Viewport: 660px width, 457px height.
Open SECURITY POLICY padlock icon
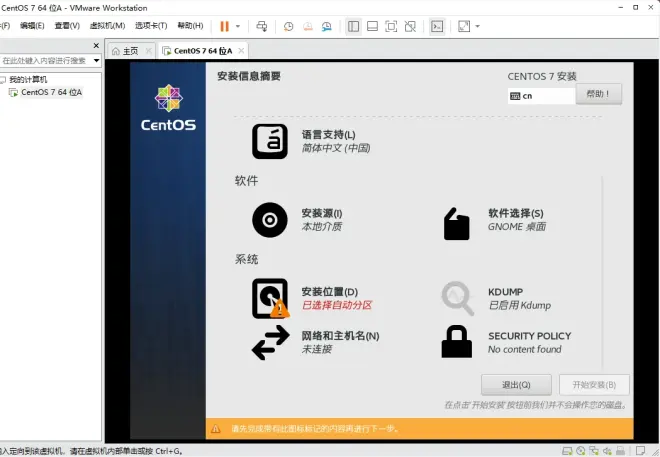pyautogui.click(x=457, y=342)
